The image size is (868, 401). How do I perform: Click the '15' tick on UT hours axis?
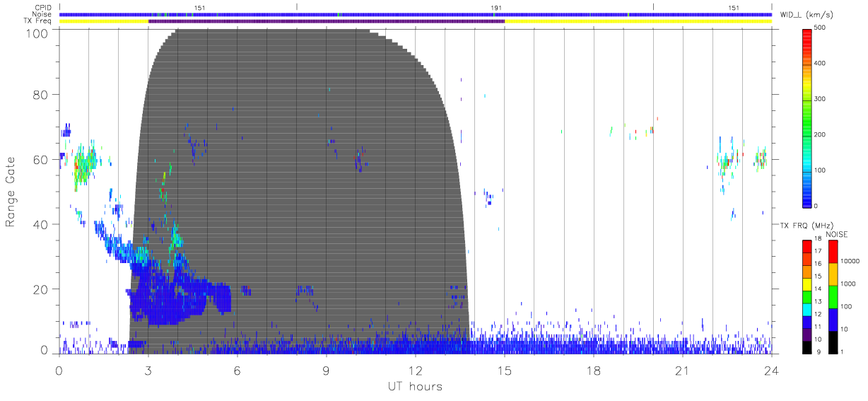[505, 371]
